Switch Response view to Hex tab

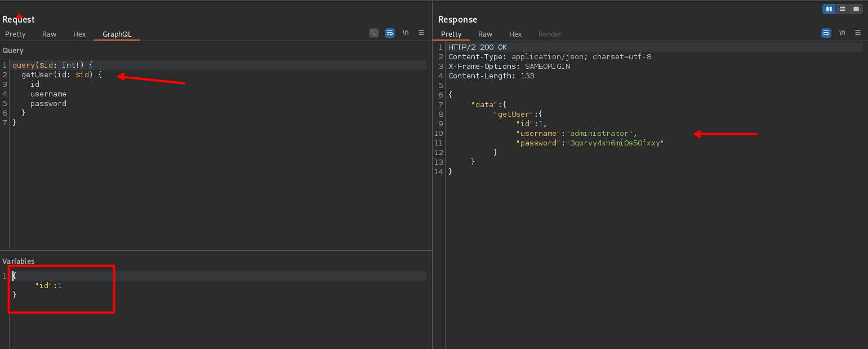pos(515,34)
